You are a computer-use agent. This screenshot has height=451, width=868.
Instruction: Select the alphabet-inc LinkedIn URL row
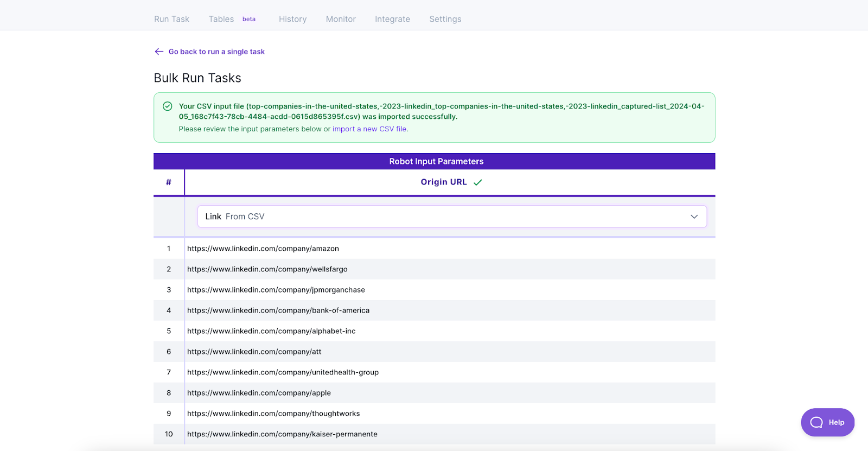pos(435,331)
